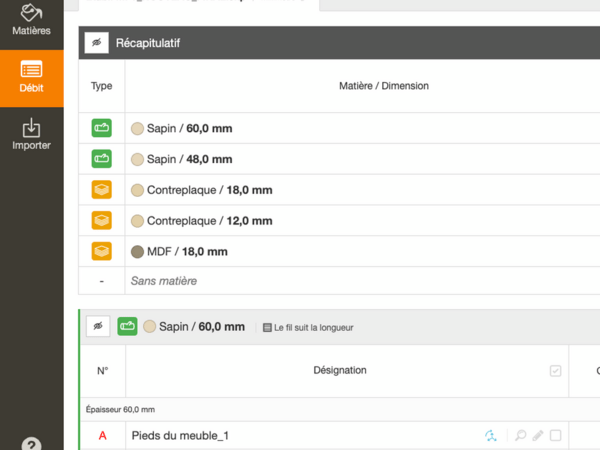Screen dimensions: 600x450
Task: Click solid wood icon for Sapin 60,0 mm row
Action: point(102,128)
